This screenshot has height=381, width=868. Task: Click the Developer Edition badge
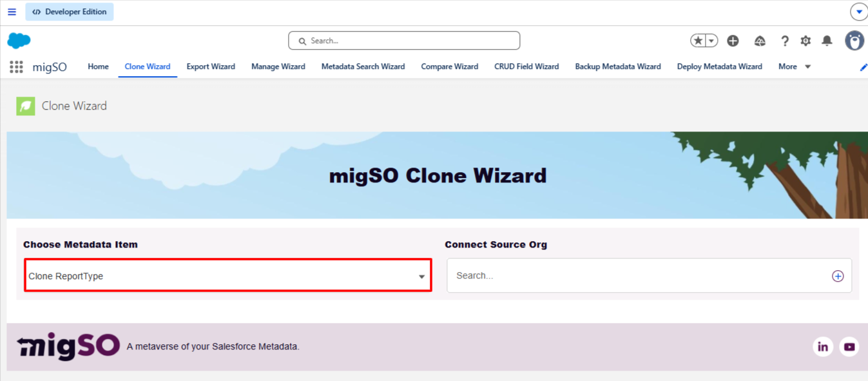(x=70, y=12)
